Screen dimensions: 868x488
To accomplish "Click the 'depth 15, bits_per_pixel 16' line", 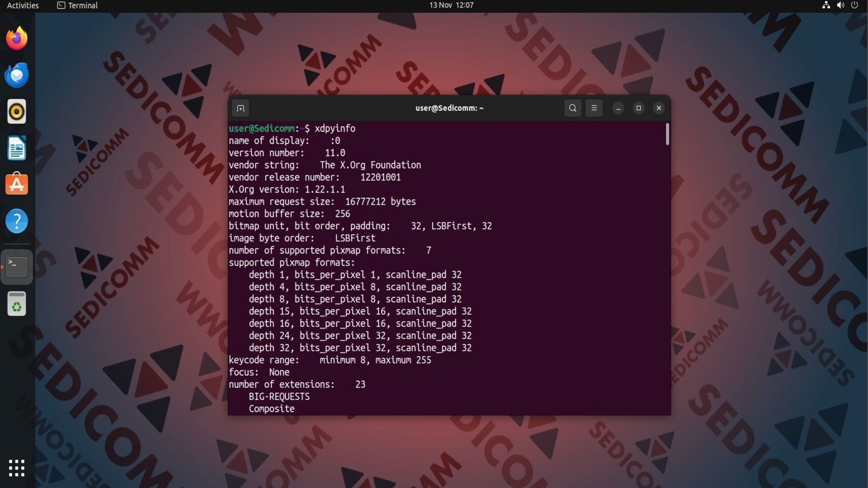I will (x=360, y=311).
